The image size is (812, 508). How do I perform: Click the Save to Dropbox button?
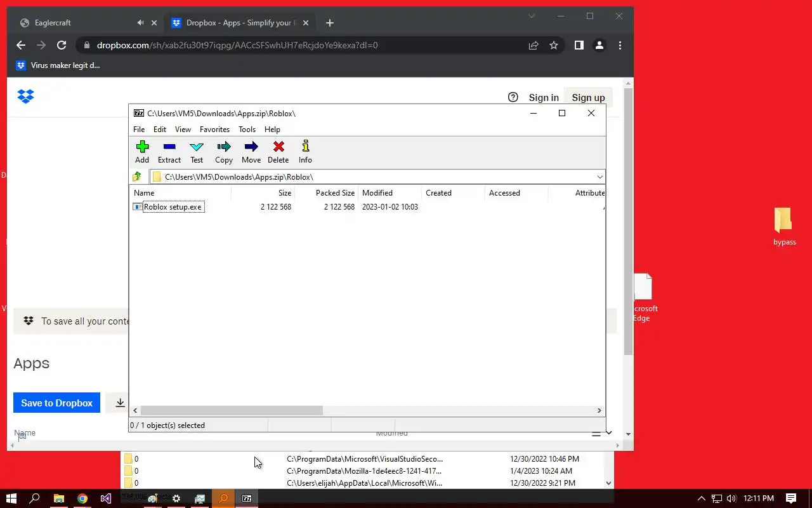point(56,403)
